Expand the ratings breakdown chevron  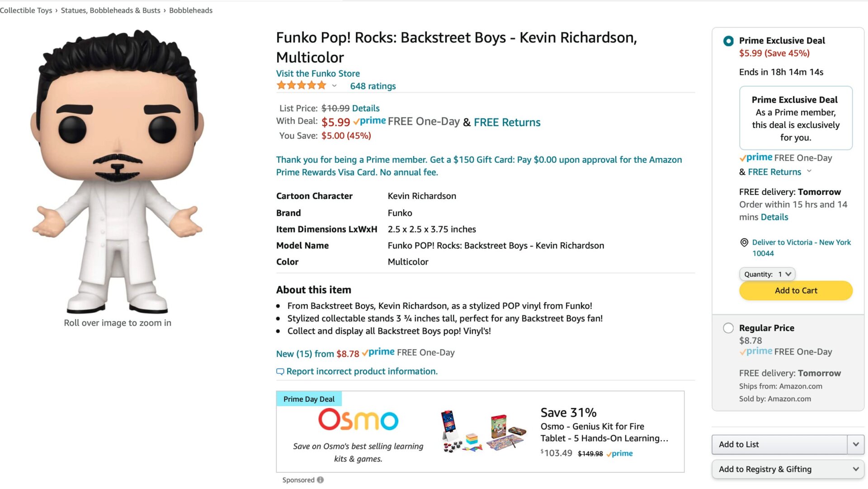(x=334, y=86)
